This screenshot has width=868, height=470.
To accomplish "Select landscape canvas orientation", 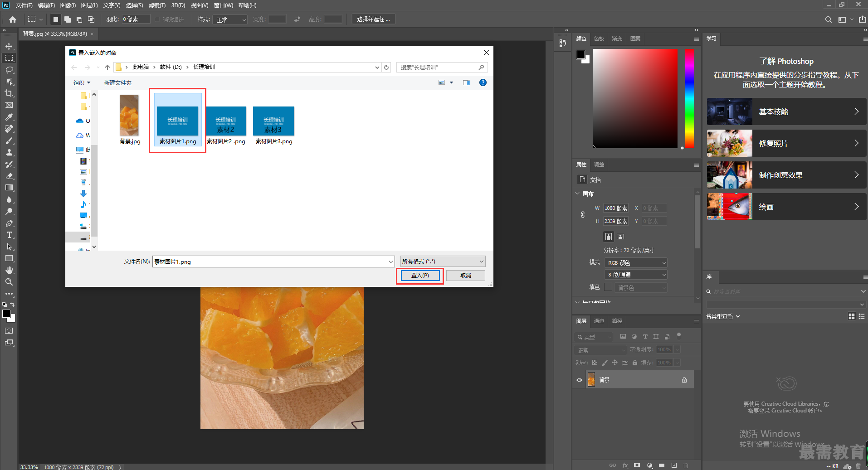I will pos(620,237).
